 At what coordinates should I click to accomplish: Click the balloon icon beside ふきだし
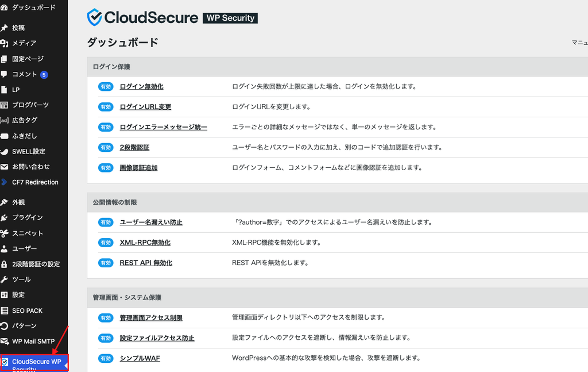(4, 136)
